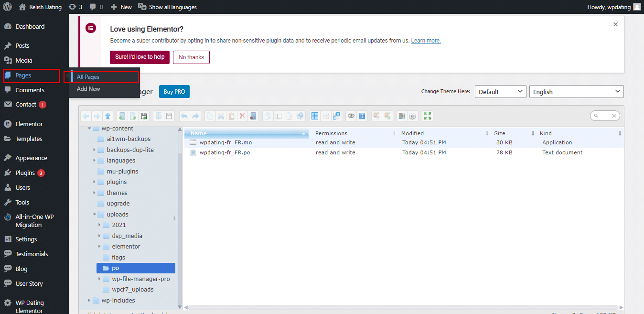Click the green Fullscreen arrows icon
The image size is (644, 314).
point(428,116)
